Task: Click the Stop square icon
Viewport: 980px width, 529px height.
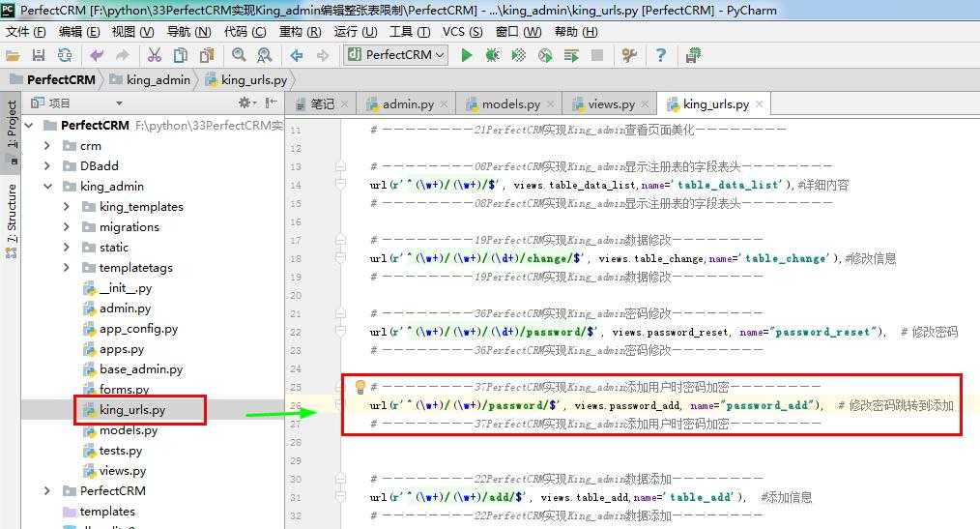Action: click(x=597, y=56)
